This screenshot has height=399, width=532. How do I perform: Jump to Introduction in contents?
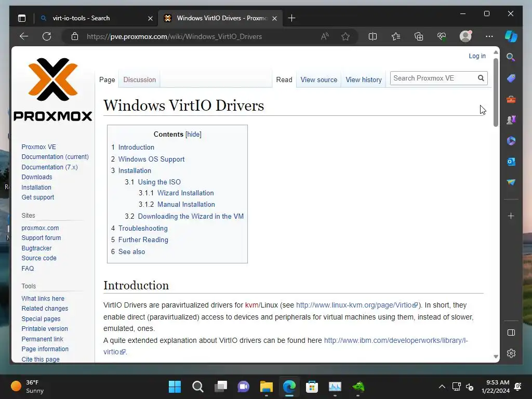click(x=136, y=147)
